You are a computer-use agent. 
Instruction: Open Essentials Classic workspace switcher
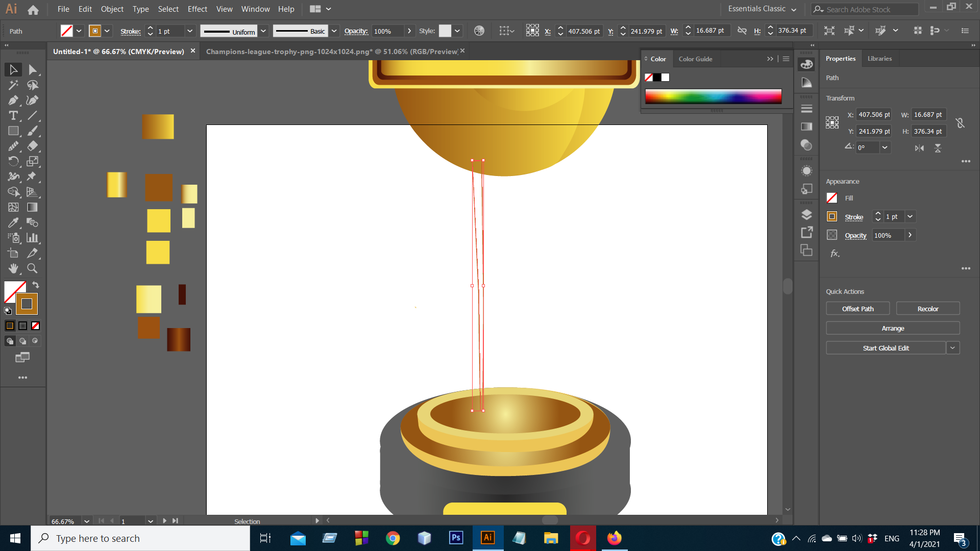pos(762,9)
